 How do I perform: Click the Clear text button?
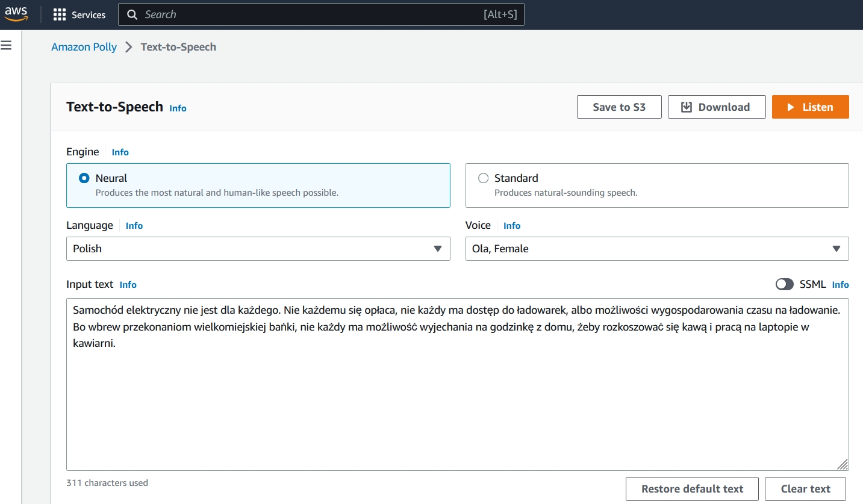coord(805,489)
